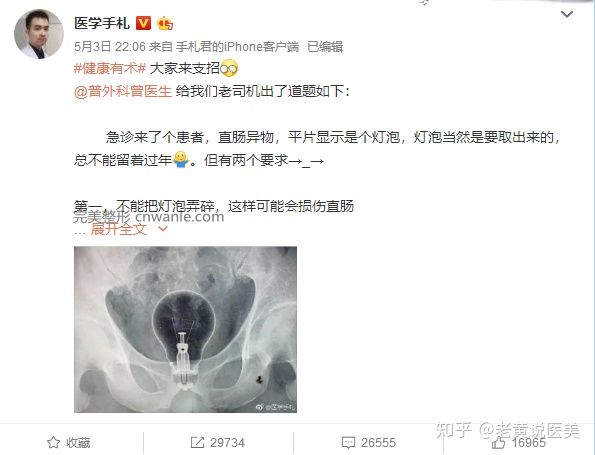The width and height of the screenshot is (595, 455).
Task: Open the 医学手札 username link
Action: (x=102, y=24)
